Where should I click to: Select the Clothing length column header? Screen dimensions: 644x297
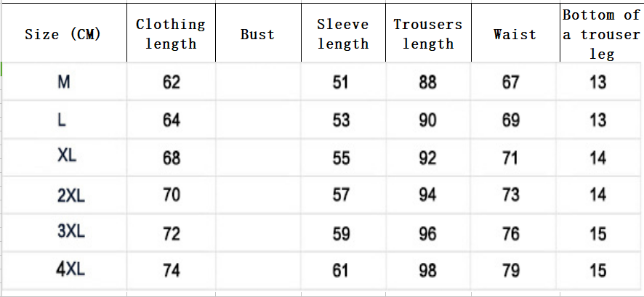[171, 33]
